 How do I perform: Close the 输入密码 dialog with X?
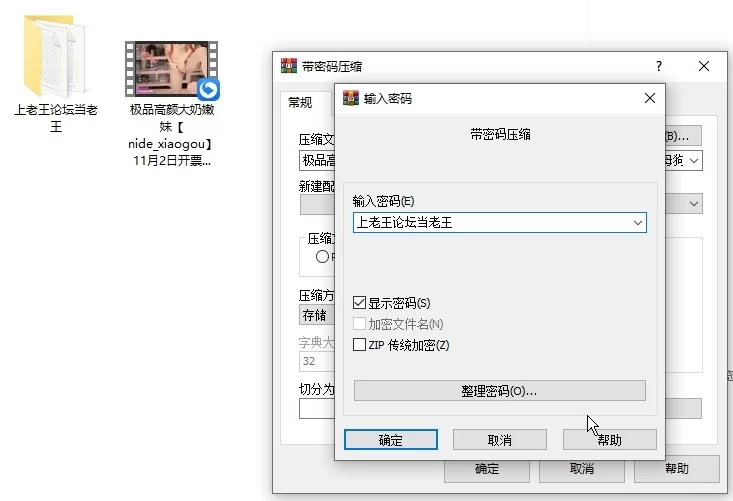(650, 98)
